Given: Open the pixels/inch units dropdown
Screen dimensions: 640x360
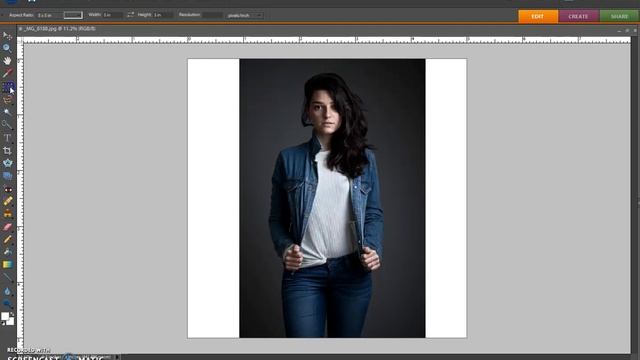Looking at the screenshot, I should 245,16.
